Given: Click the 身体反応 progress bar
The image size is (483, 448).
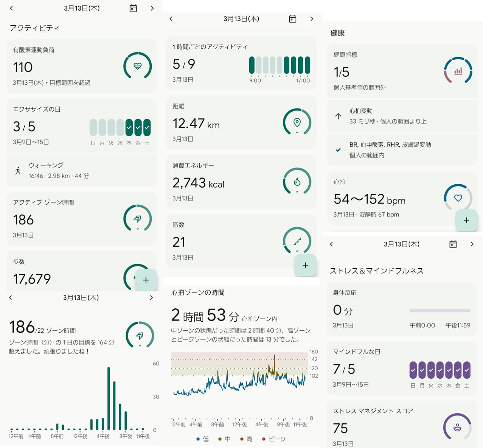Looking at the screenshot, I should (x=440, y=310).
